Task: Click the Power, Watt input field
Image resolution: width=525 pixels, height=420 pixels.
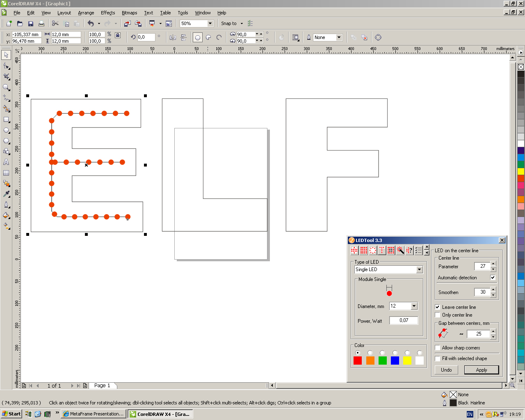Action: coord(404,320)
